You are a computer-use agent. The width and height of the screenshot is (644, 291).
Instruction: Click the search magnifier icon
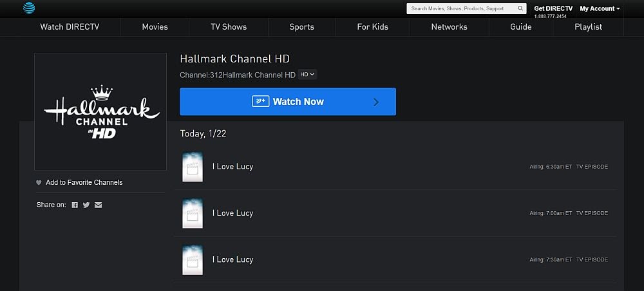520,8
